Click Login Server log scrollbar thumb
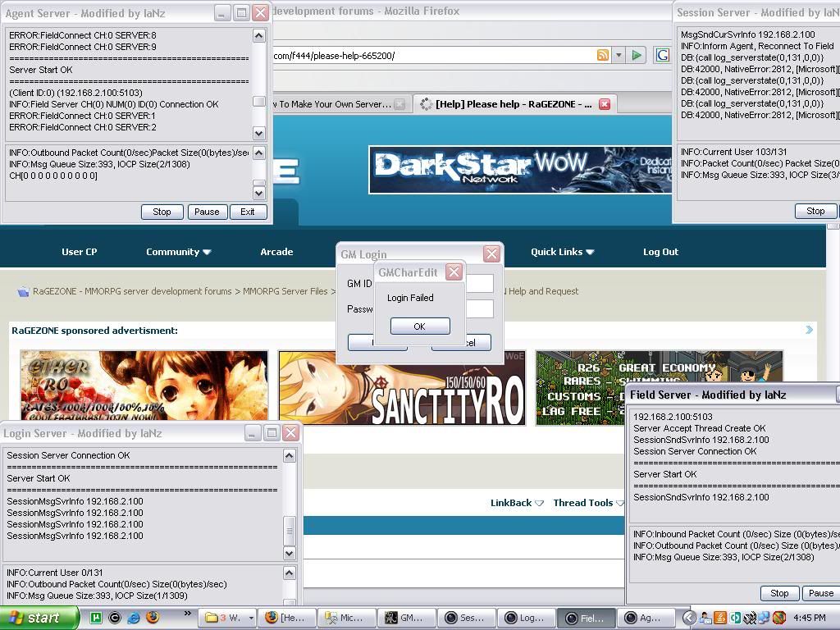Viewport: 840px width, 630px height. (289, 530)
